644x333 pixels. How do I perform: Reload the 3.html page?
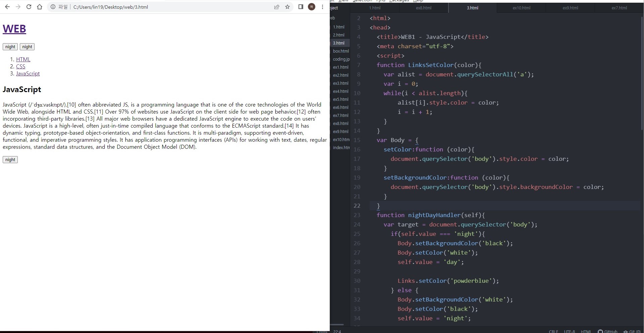click(29, 7)
